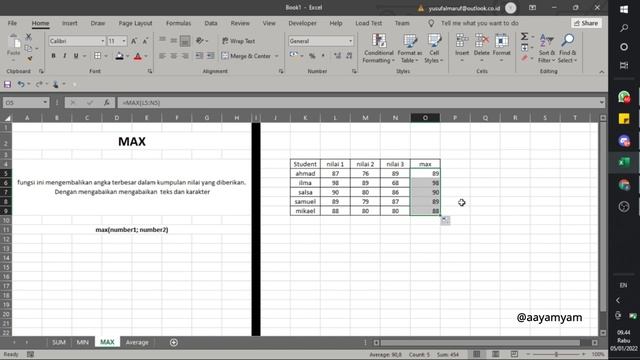The image size is (640, 360).
Task: Open Conditional Formatting menu
Action: [379, 48]
